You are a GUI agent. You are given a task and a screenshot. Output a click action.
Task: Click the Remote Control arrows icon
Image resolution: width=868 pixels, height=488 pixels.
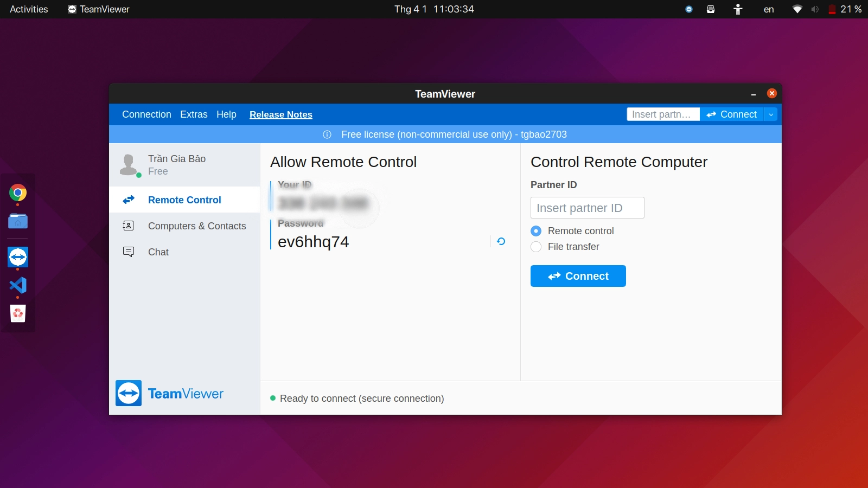click(x=129, y=200)
